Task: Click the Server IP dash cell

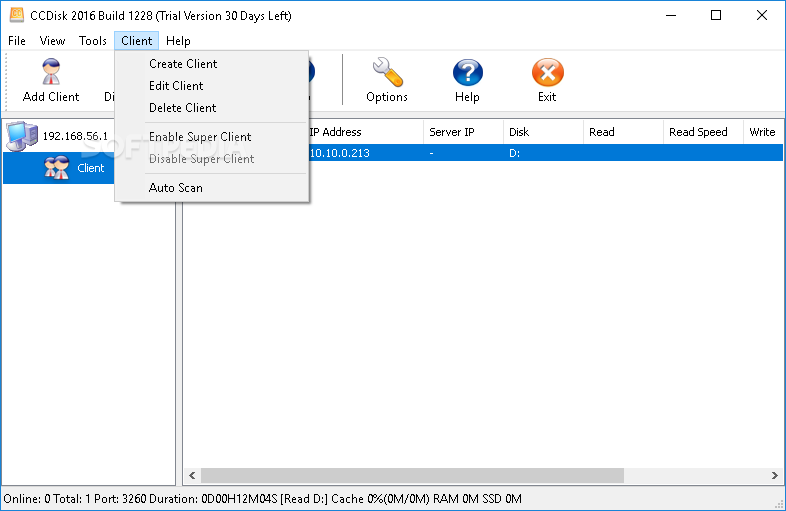Action: (432, 153)
